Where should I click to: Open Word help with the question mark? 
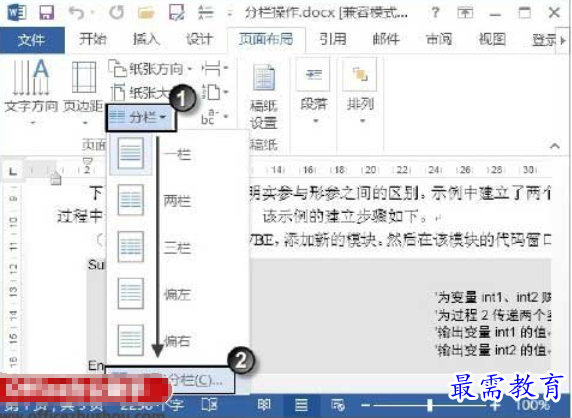coord(435,13)
